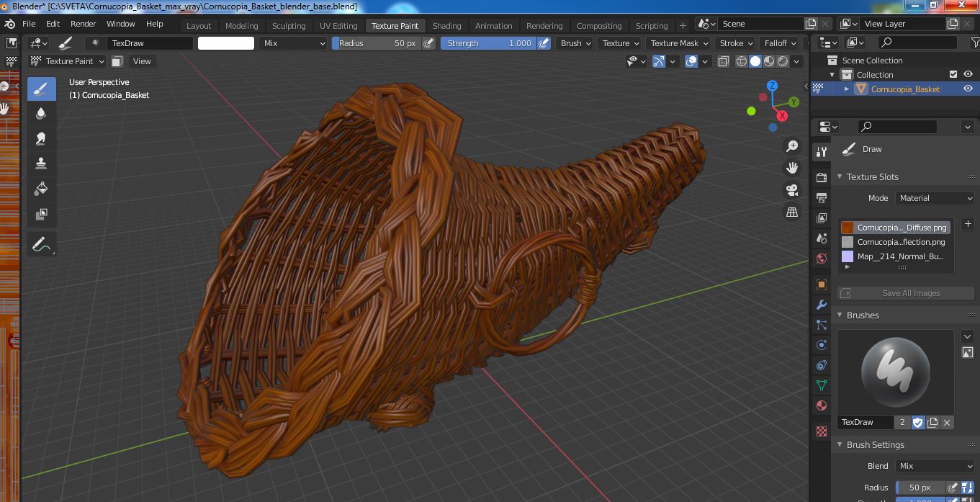
Task: Select the Smear tool
Action: coord(41,139)
